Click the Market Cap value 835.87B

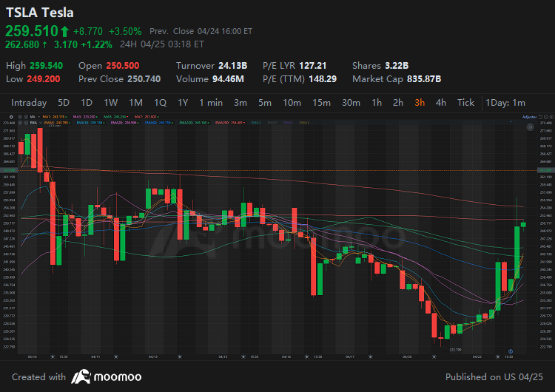[x=424, y=79]
